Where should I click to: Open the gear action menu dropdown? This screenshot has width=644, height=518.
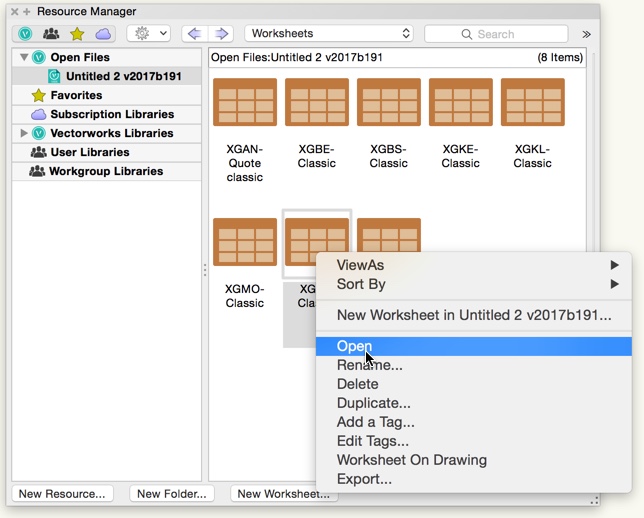[149, 33]
